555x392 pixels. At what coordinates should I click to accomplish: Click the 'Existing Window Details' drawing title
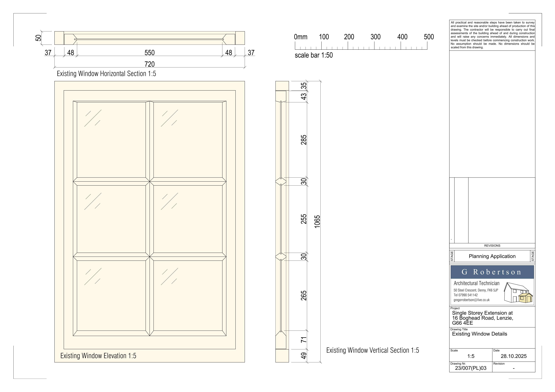[479, 334]
